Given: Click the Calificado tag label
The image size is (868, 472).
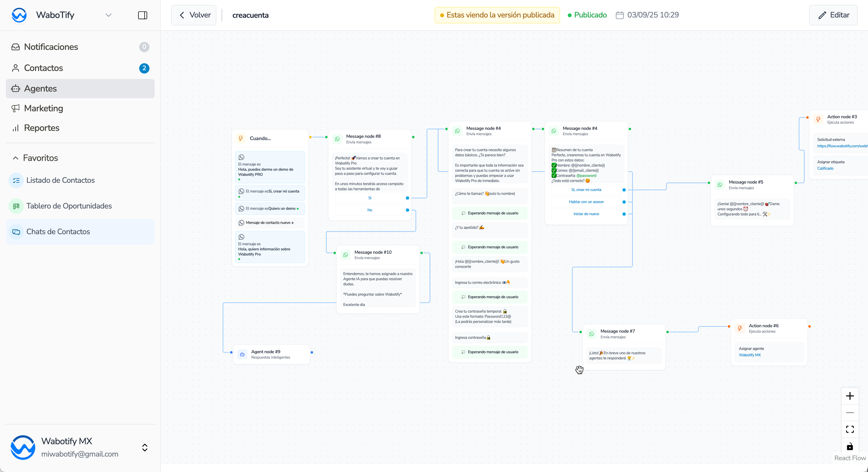Looking at the screenshot, I should pyautogui.click(x=825, y=168).
